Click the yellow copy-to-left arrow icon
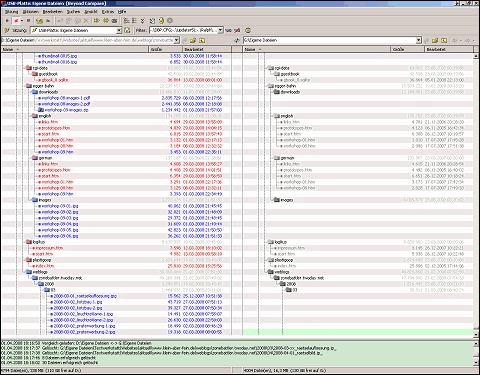This screenshot has height=375, width=480. pos(106,21)
